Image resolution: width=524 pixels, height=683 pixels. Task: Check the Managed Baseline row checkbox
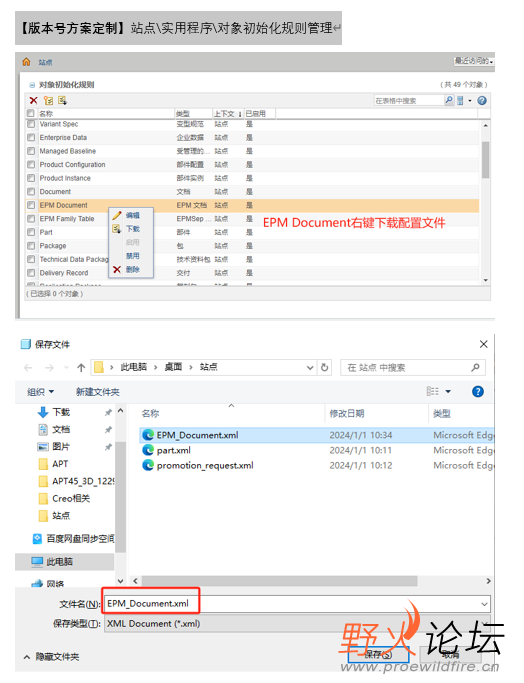pyautogui.click(x=30, y=151)
